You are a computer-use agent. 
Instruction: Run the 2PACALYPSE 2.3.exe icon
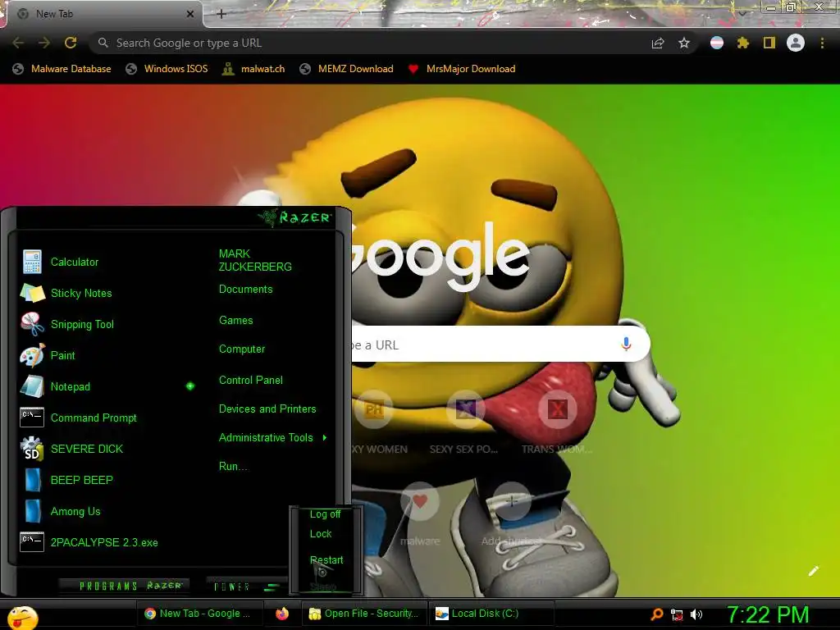coord(32,542)
